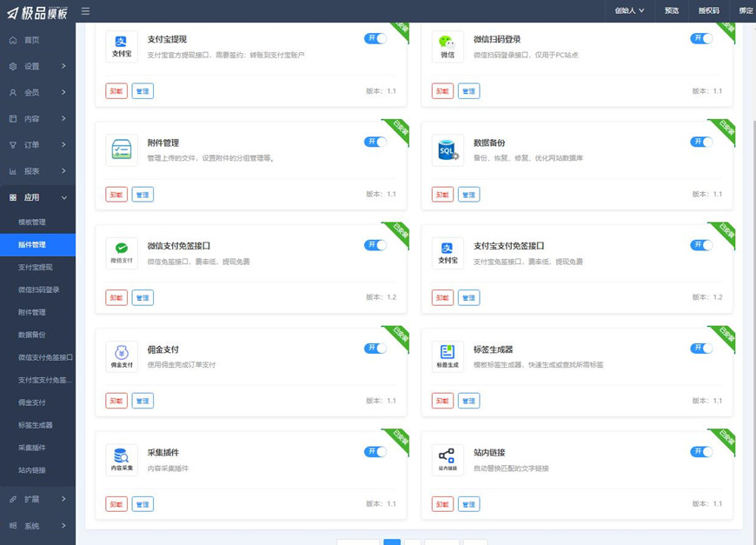Image resolution: width=756 pixels, height=545 pixels.
Task: Click the 标签生成器 plugin icon
Action: (448, 356)
